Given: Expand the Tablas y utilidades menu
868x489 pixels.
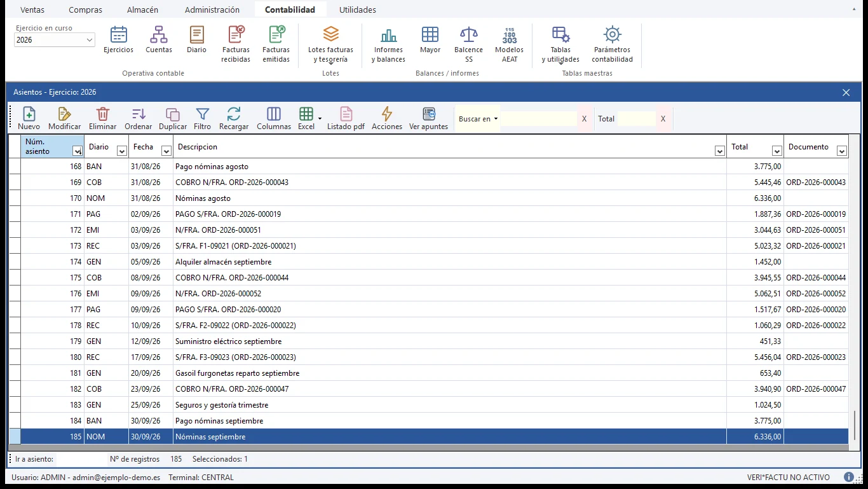Looking at the screenshot, I should (560, 45).
